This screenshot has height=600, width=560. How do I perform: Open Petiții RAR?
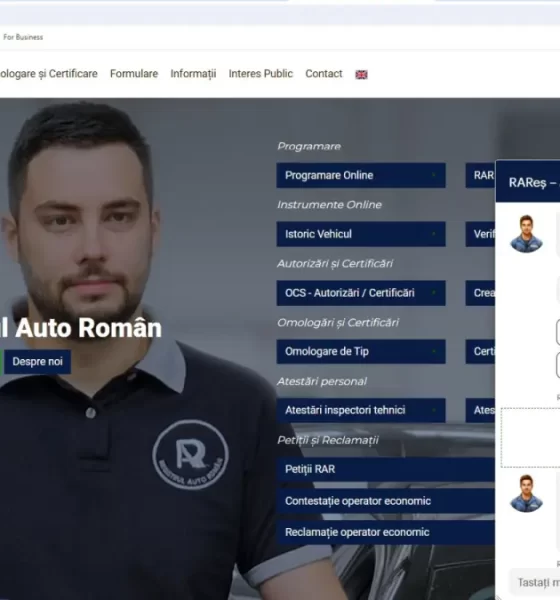point(385,469)
